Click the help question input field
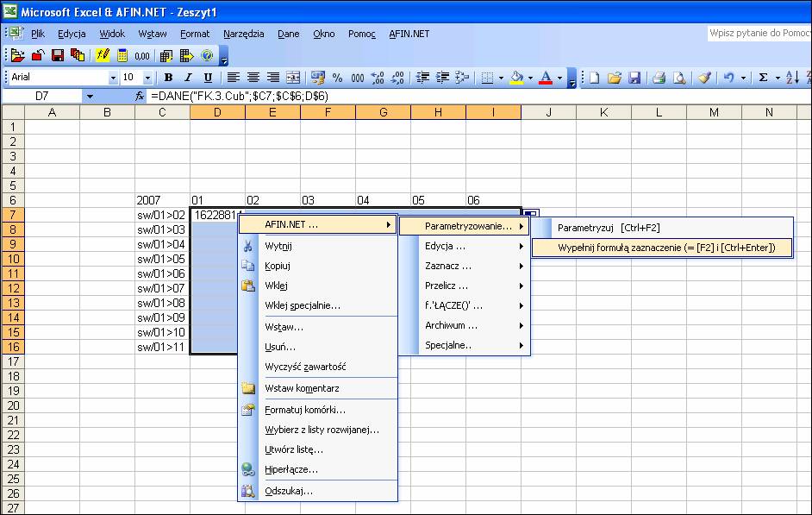Screen dimensions: 812x515 (759, 33)
